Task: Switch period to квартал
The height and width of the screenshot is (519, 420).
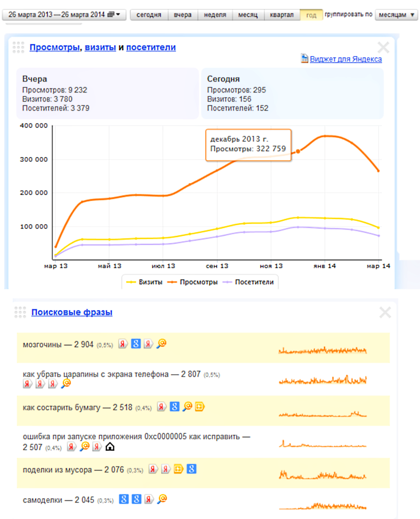Action: coord(282,15)
